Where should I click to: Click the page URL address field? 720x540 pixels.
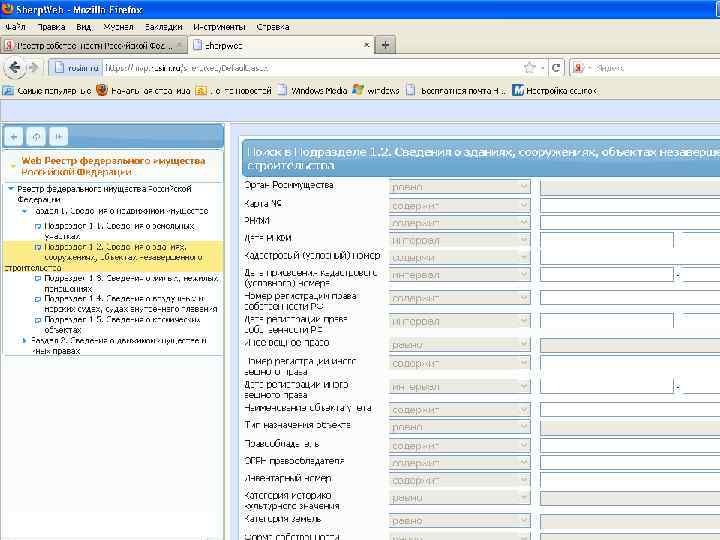coord(311,68)
